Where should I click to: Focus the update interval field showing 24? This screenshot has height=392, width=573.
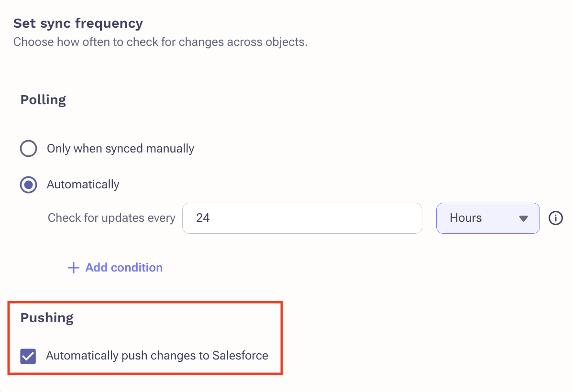coord(302,218)
